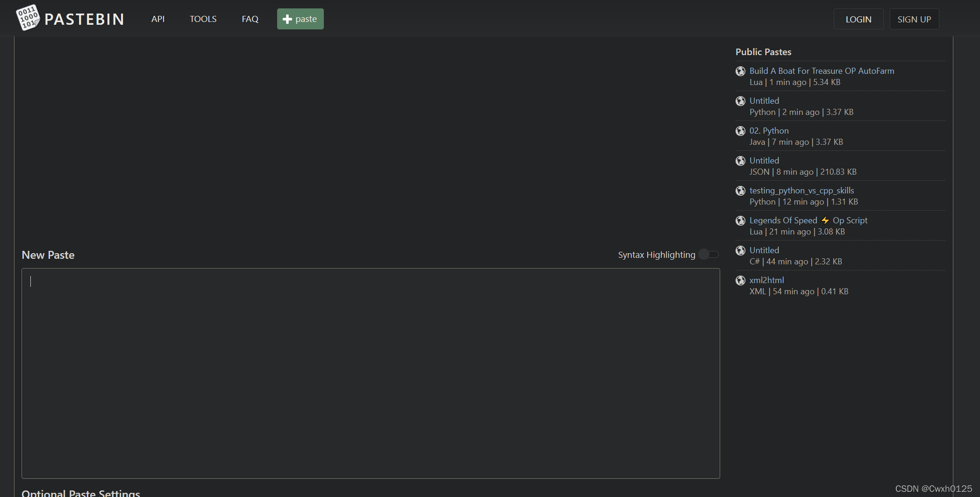Click the LOGIN button
The image size is (980, 497).
[858, 19]
